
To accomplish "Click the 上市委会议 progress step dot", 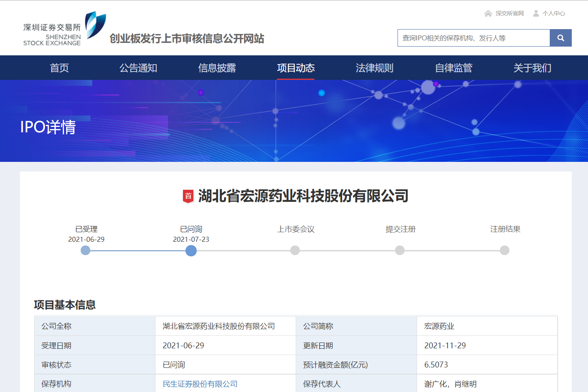I will point(295,250).
